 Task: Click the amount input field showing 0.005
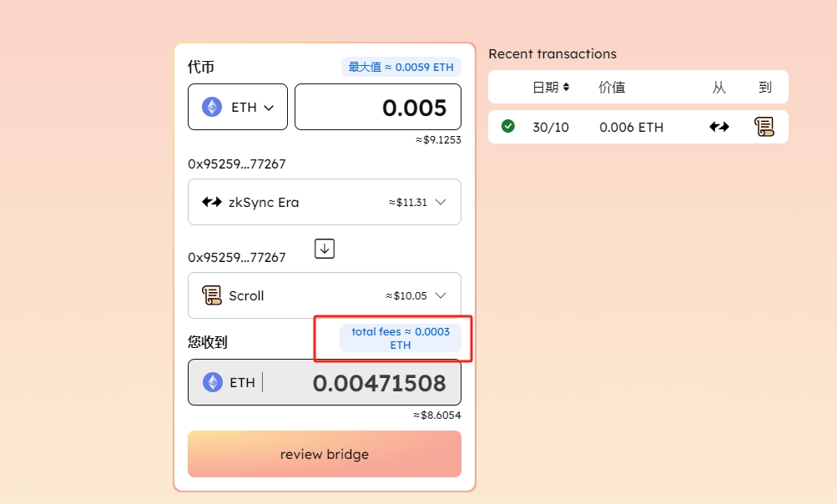[378, 107]
